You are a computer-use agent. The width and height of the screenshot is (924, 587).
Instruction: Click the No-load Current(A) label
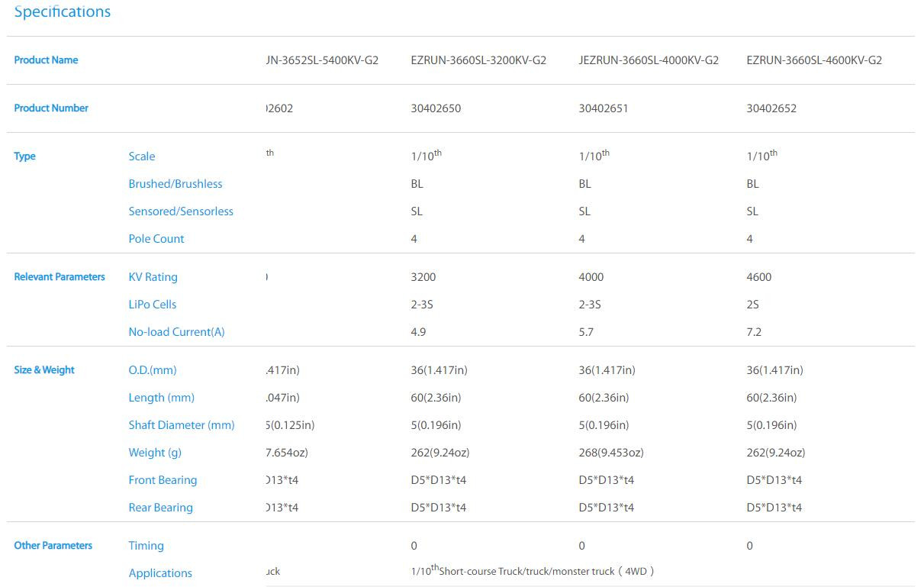(176, 332)
